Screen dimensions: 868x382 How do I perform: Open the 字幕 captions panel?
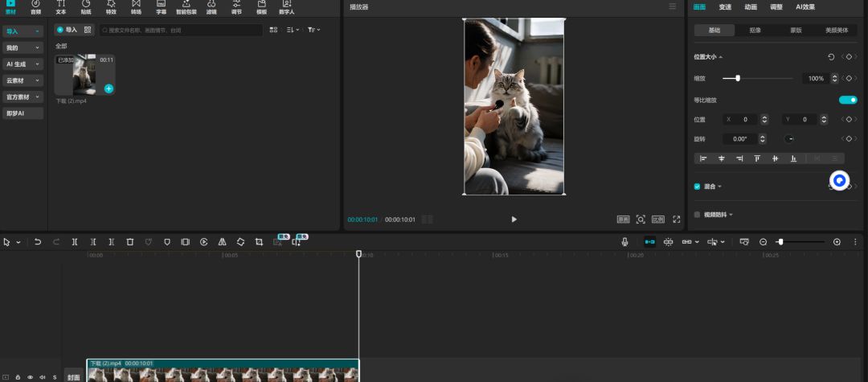[x=161, y=7]
